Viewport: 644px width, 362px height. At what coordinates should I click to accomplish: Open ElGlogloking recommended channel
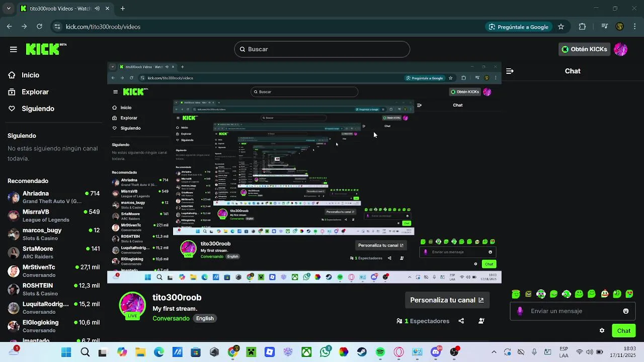(53, 326)
